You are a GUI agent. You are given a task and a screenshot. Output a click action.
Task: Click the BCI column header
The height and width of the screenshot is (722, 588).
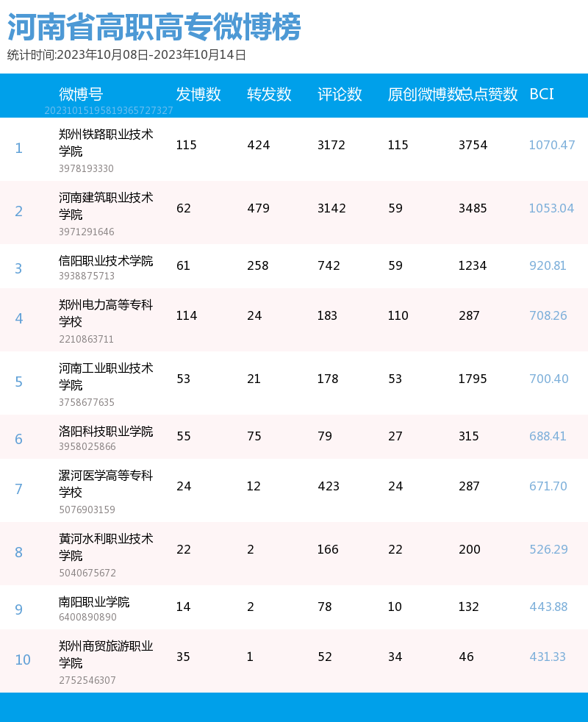click(542, 94)
